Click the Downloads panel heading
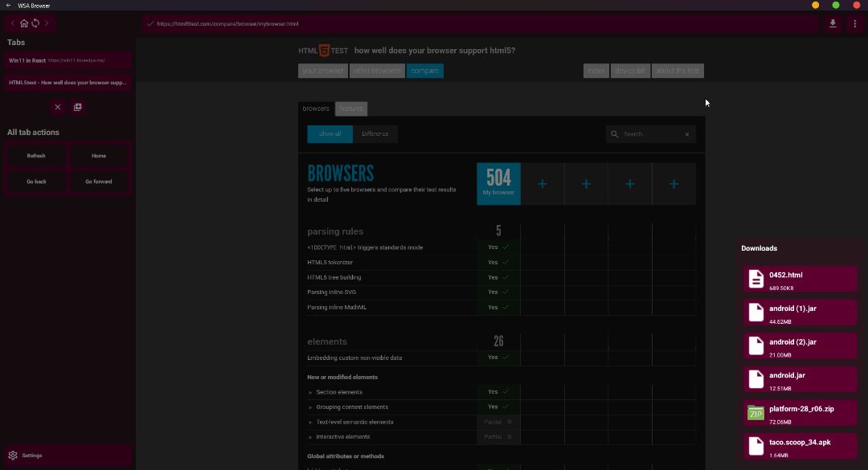The height and width of the screenshot is (470, 868). [759, 248]
